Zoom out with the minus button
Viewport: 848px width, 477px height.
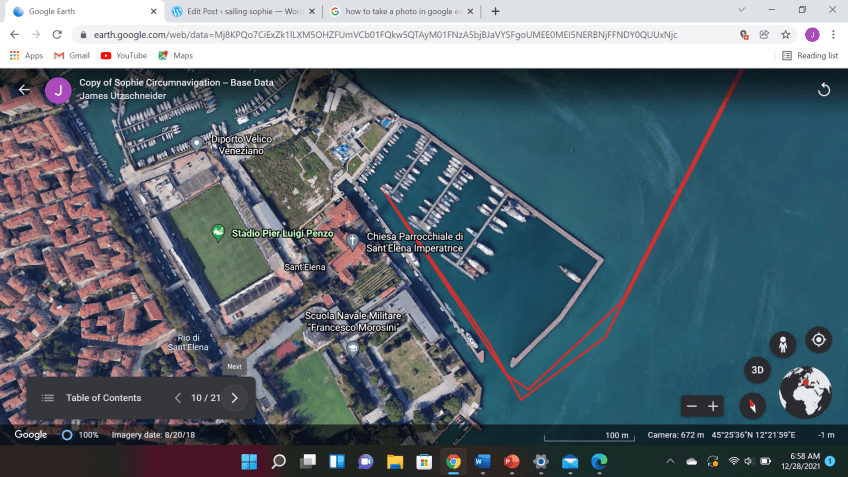pos(690,406)
